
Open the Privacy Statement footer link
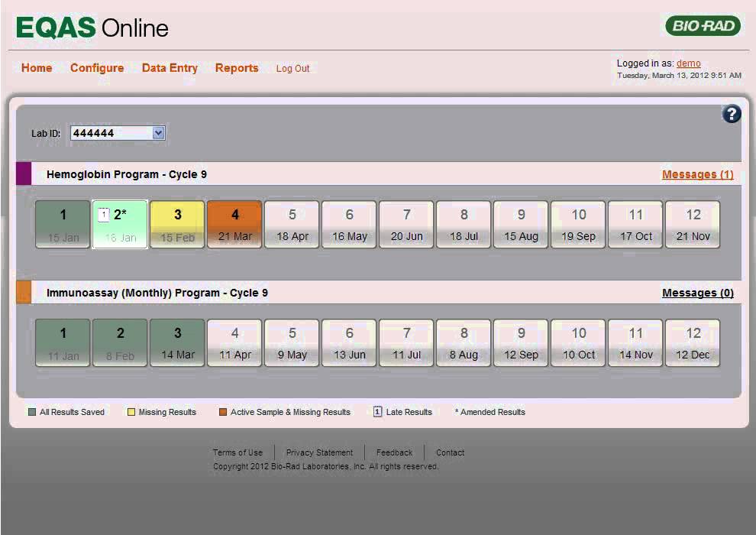(319, 452)
